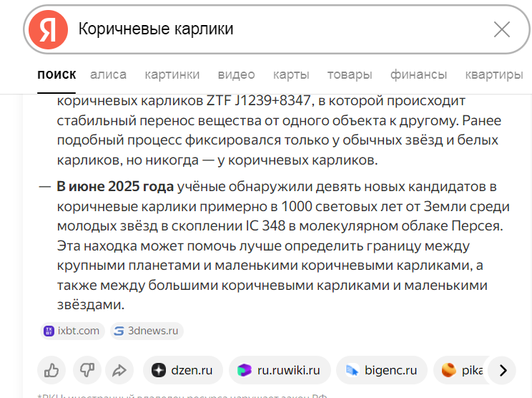Click the Yandex logo icon

click(x=48, y=29)
